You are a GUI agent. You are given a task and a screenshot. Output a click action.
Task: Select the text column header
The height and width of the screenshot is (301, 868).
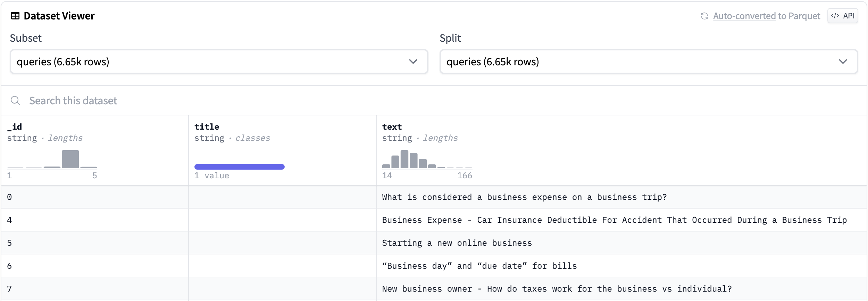pyautogui.click(x=392, y=127)
